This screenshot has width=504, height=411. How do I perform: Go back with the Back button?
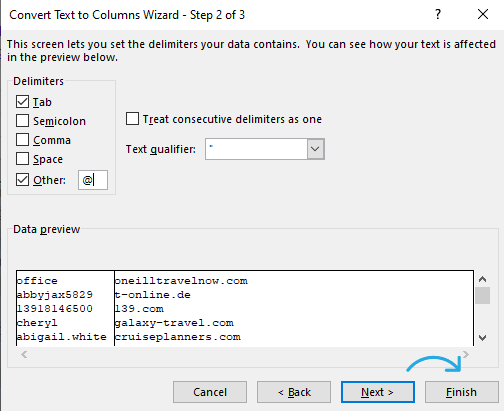294,392
